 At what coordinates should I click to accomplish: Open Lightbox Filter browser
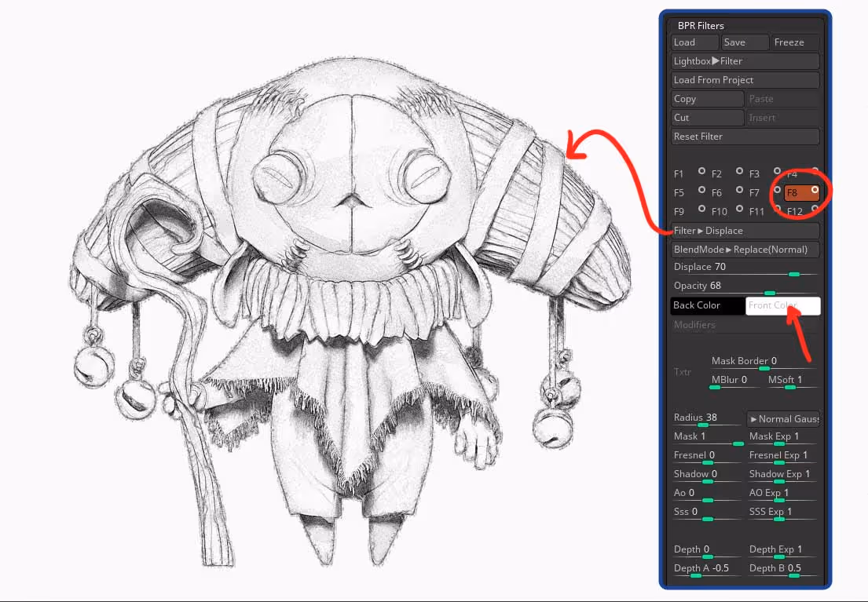(x=745, y=61)
